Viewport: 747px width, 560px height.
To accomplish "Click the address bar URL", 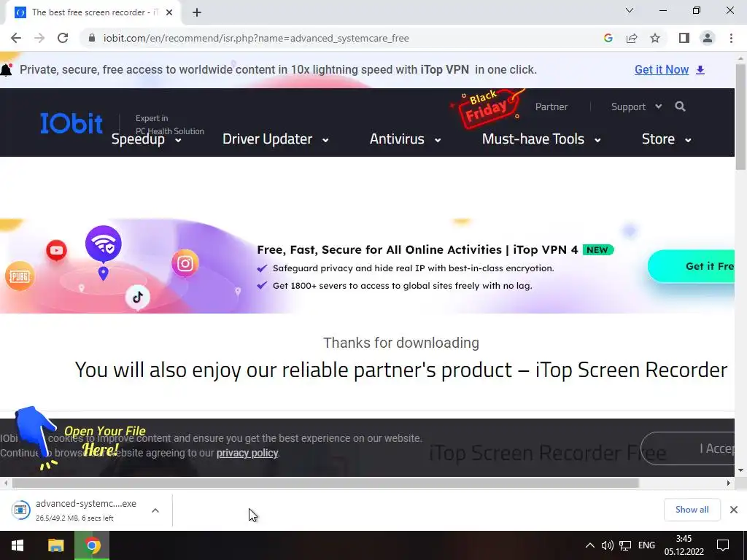I will (256, 38).
